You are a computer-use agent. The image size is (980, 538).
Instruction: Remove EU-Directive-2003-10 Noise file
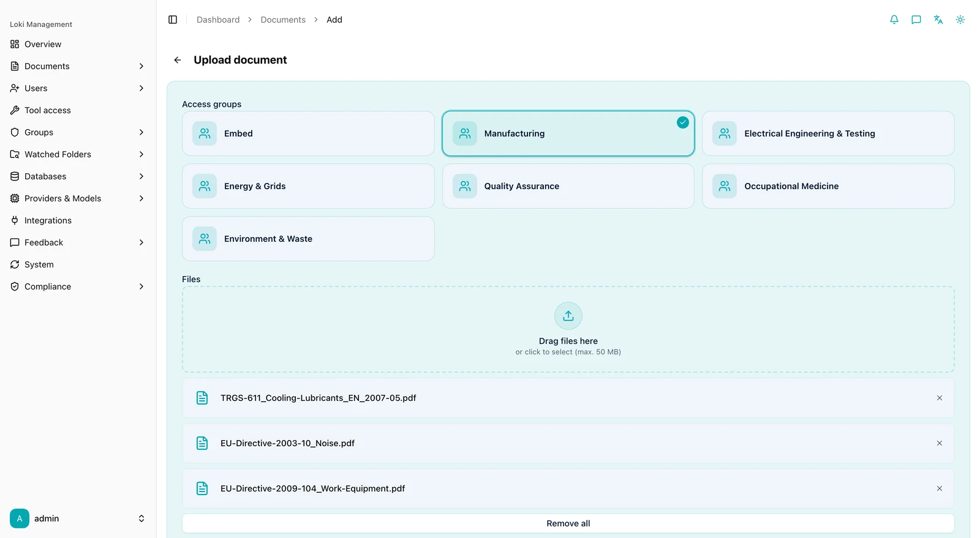pyautogui.click(x=940, y=443)
